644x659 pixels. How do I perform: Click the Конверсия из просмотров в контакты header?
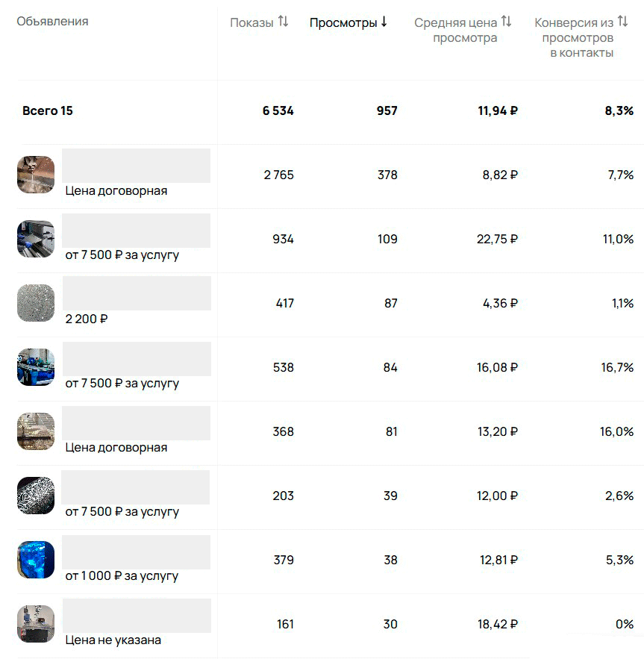tap(575, 37)
